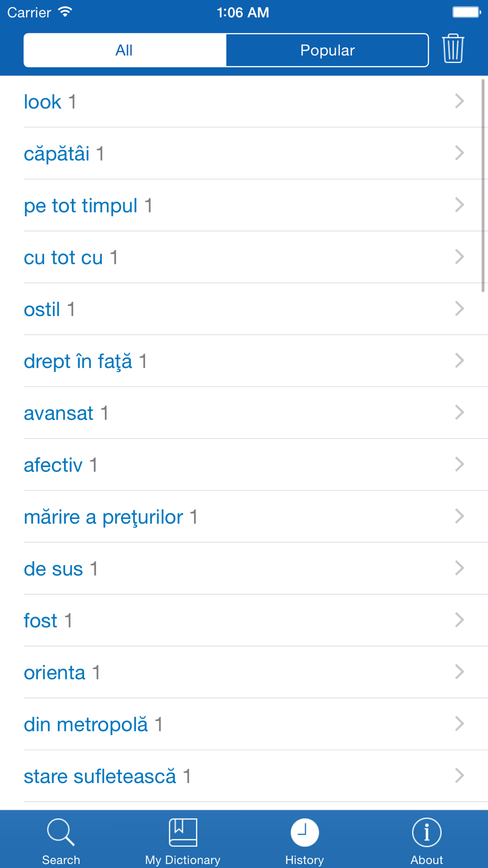Open chevron for 'stare sufletească'
This screenshot has width=488, height=868.
coord(459,776)
